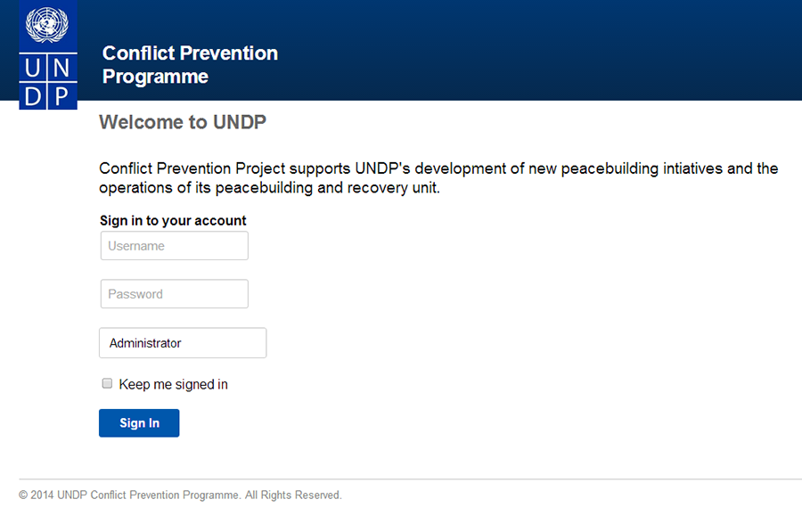The height and width of the screenshot is (532, 802).
Task: Focus the Password input field
Action: pyautogui.click(x=175, y=293)
